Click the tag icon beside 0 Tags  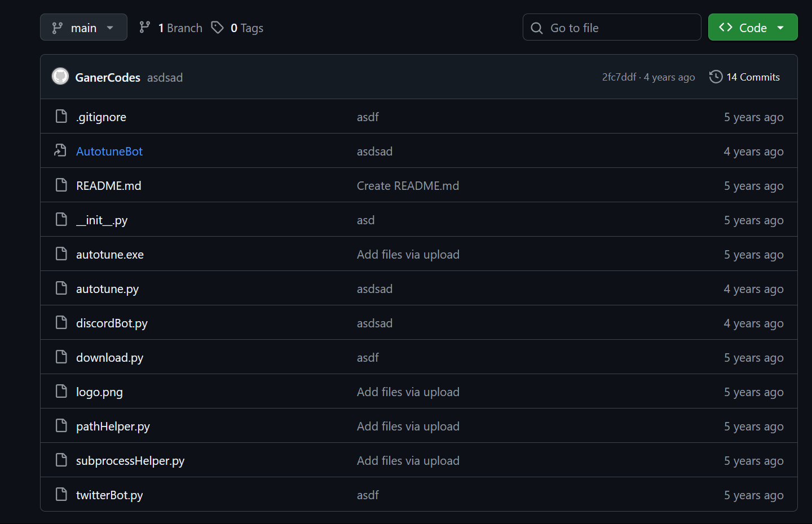click(x=217, y=27)
